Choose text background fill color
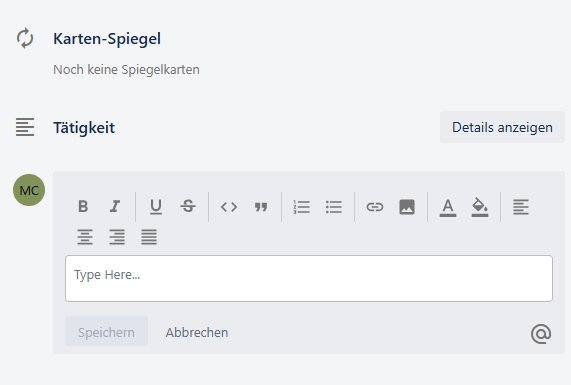This screenshot has height=385, width=571. [x=480, y=207]
